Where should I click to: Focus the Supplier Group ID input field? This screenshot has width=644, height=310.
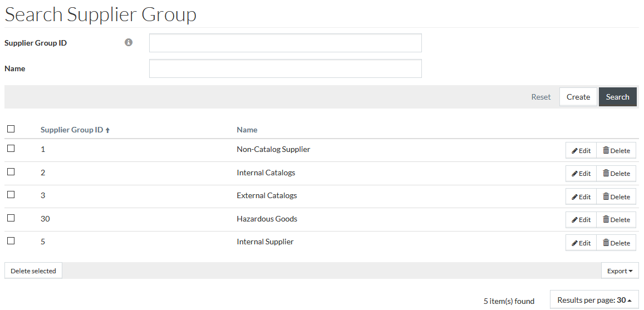click(286, 43)
